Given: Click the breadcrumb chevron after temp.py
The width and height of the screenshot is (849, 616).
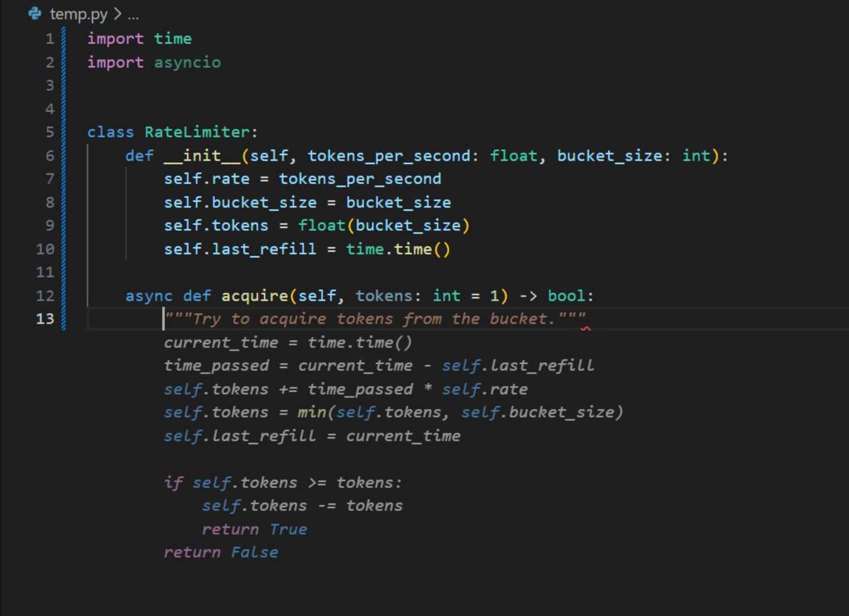Looking at the screenshot, I should click(x=118, y=14).
